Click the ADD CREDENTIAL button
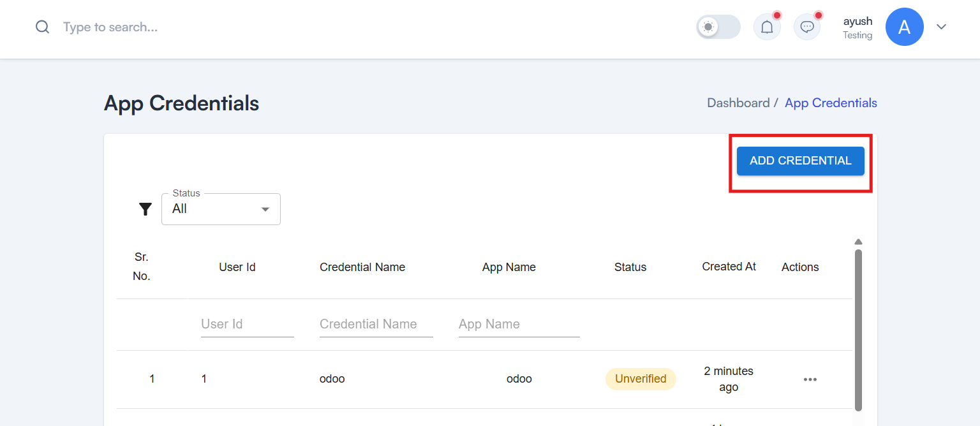980x426 pixels. 800,161
